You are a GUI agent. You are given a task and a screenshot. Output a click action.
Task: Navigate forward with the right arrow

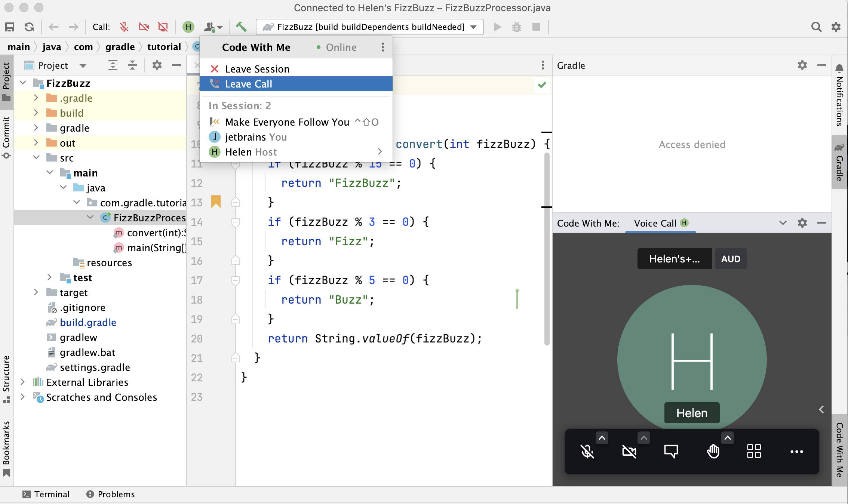(x=73, y=27)
